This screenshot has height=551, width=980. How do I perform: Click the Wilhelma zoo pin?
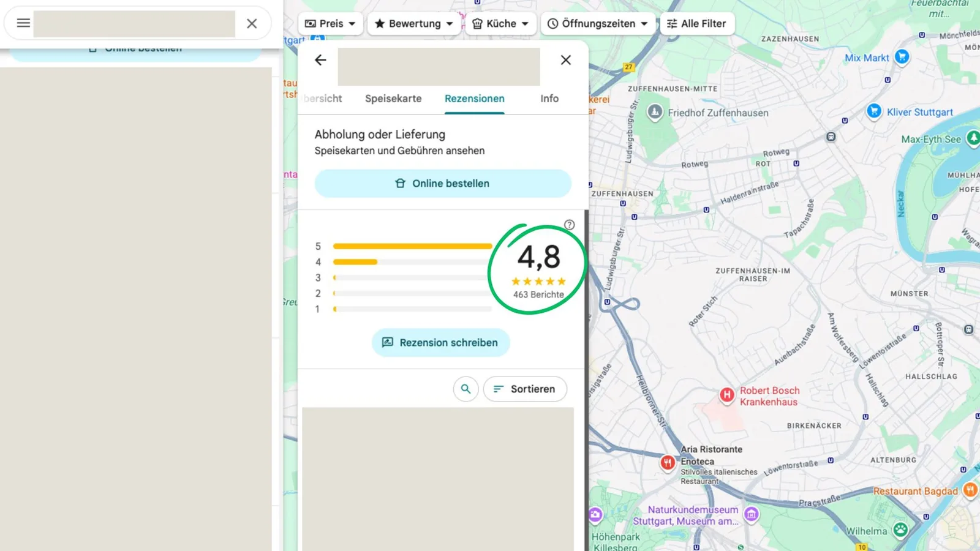900,530
